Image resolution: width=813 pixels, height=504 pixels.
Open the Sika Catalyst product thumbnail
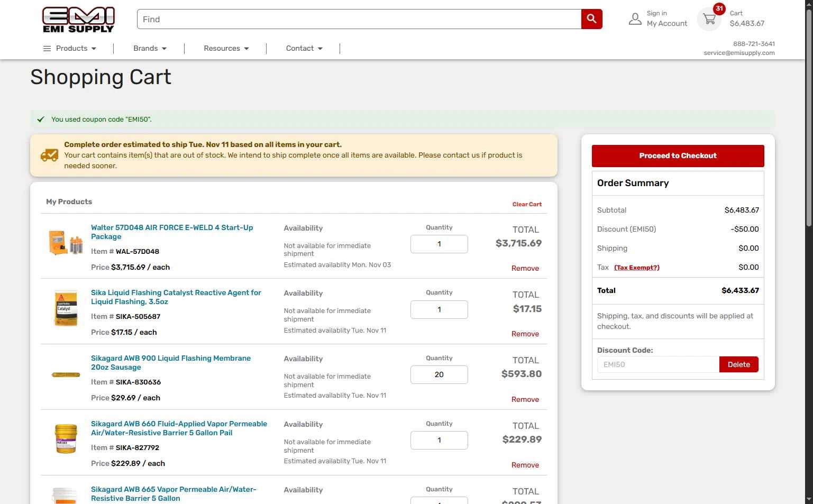[x=66, y=308]
